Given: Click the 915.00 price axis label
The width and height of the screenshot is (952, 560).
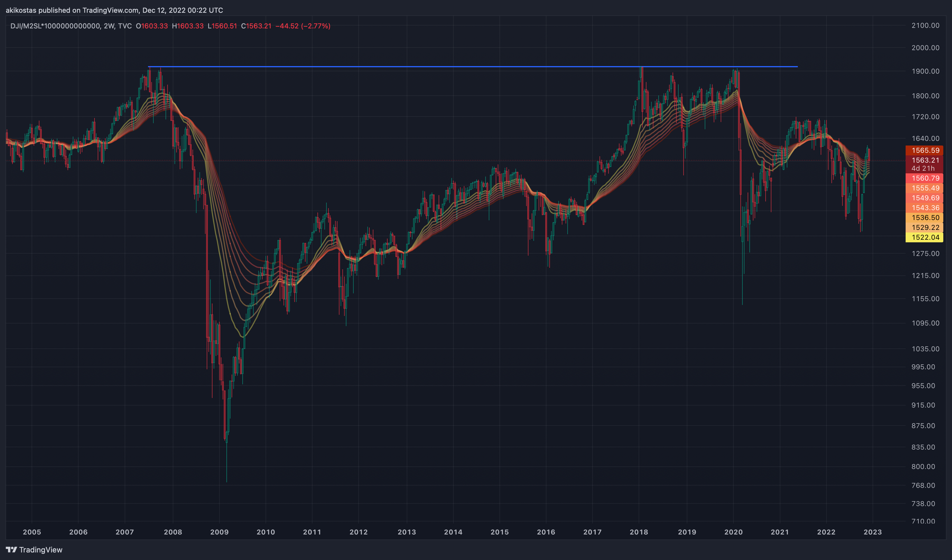Looking at the screenshot, I should pos(923,405).
